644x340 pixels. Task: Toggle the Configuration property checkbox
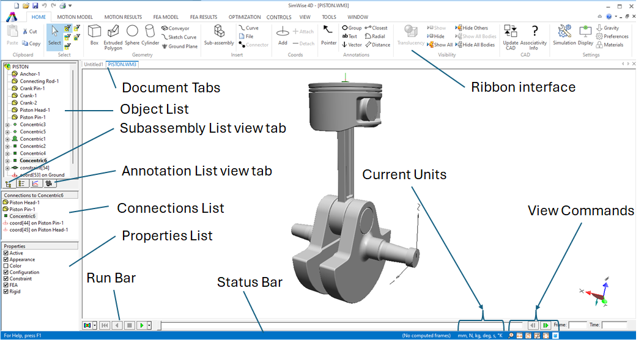(6, 272)
